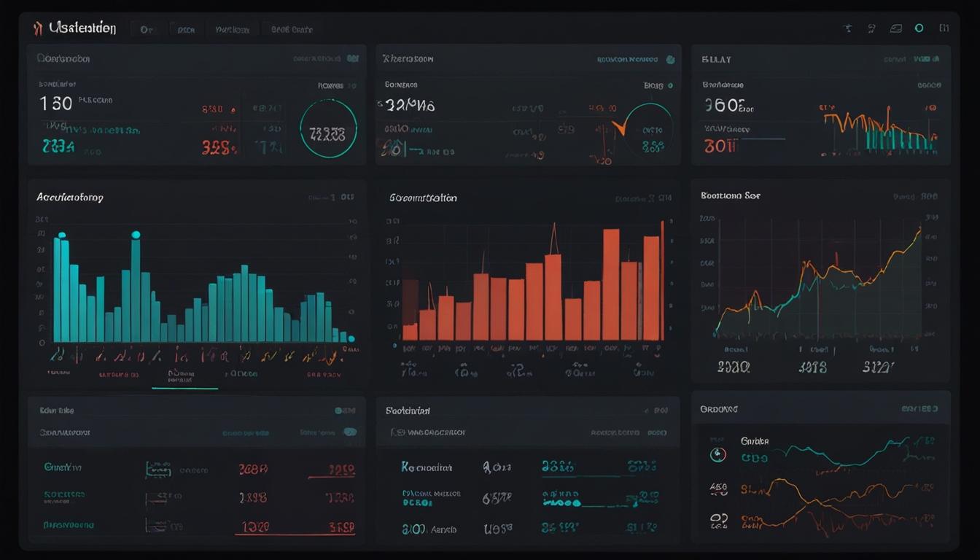
Task: Click the teal clock icon in bottom-right panel
Action: 718,454
